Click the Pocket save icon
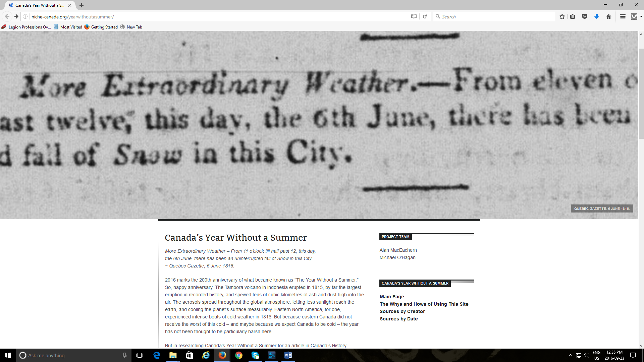 coord(585,17)
